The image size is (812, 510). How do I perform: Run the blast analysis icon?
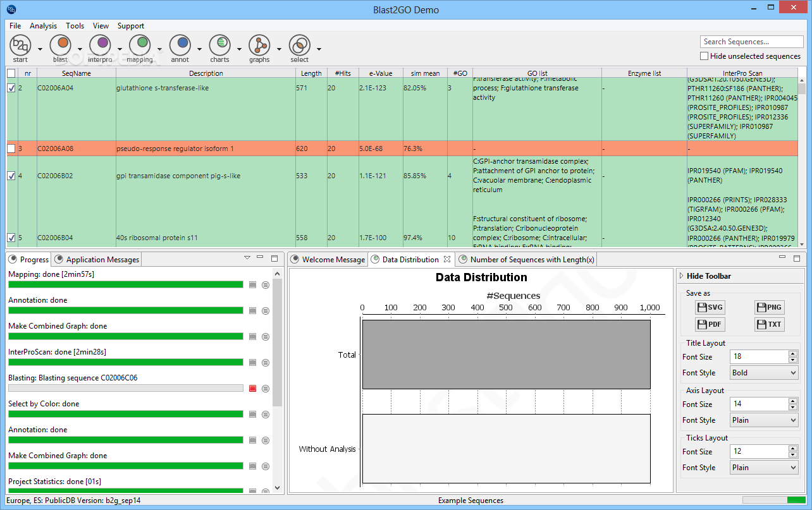pos(60,46)
